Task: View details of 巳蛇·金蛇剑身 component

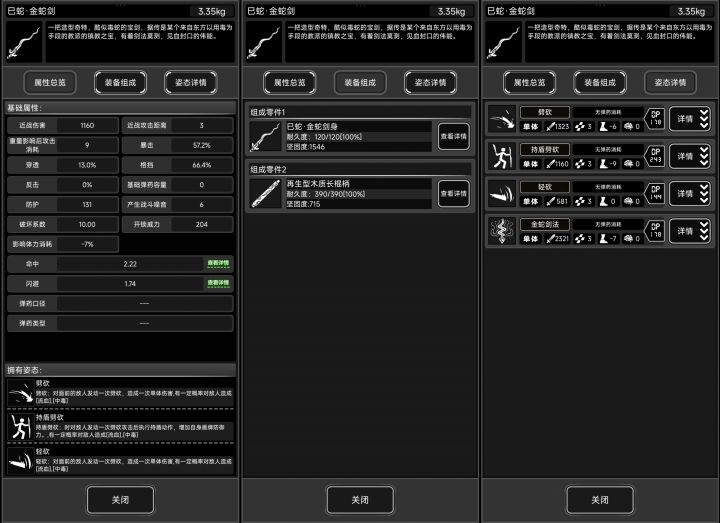Action: 454,136
